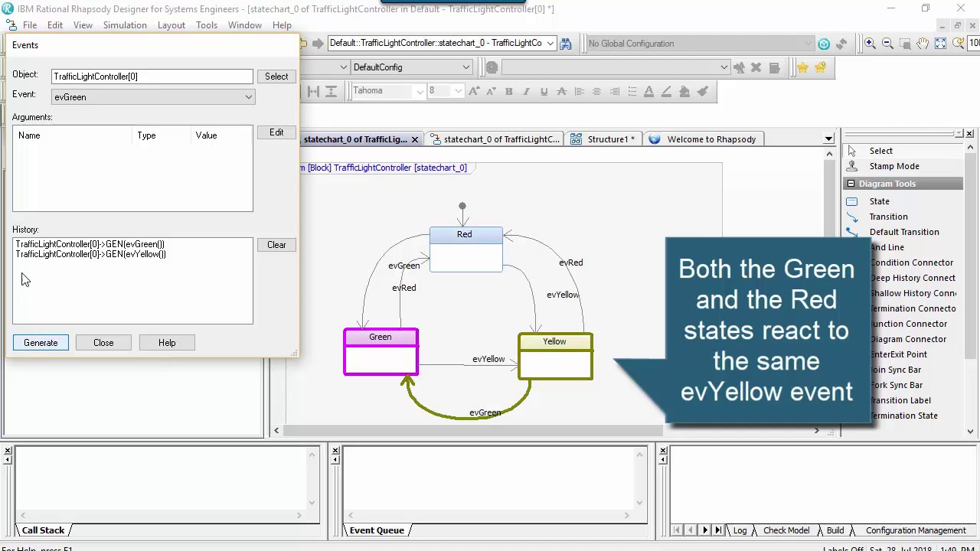The height and width of the screenshot is (551, 980).
Task: Click the yellow star favorites icon
Action: (x=802, y=67)
